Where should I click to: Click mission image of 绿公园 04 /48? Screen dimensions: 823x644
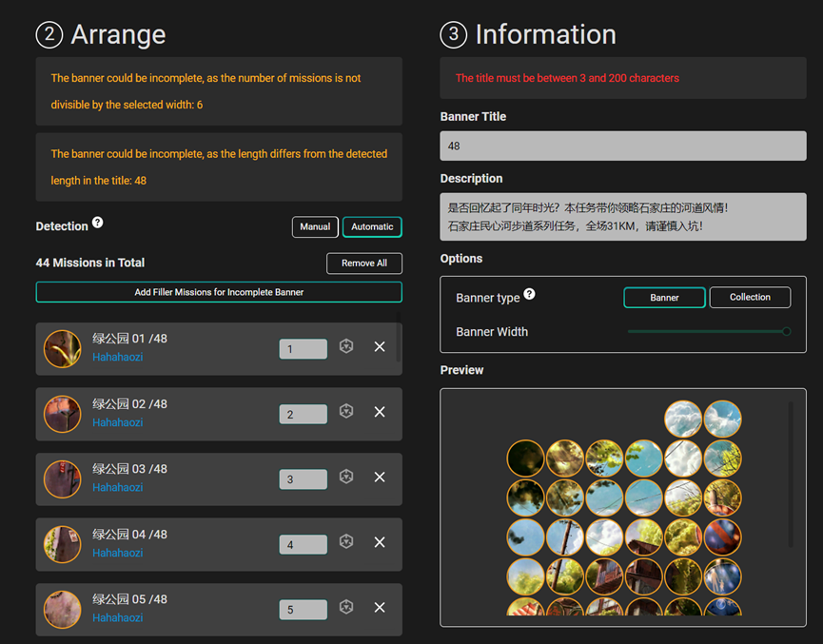[x=63, y=544]
